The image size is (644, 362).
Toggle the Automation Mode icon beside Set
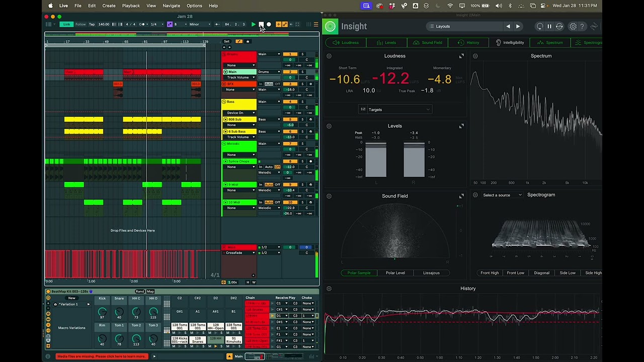pyautogui.click(x=239, y=41)
